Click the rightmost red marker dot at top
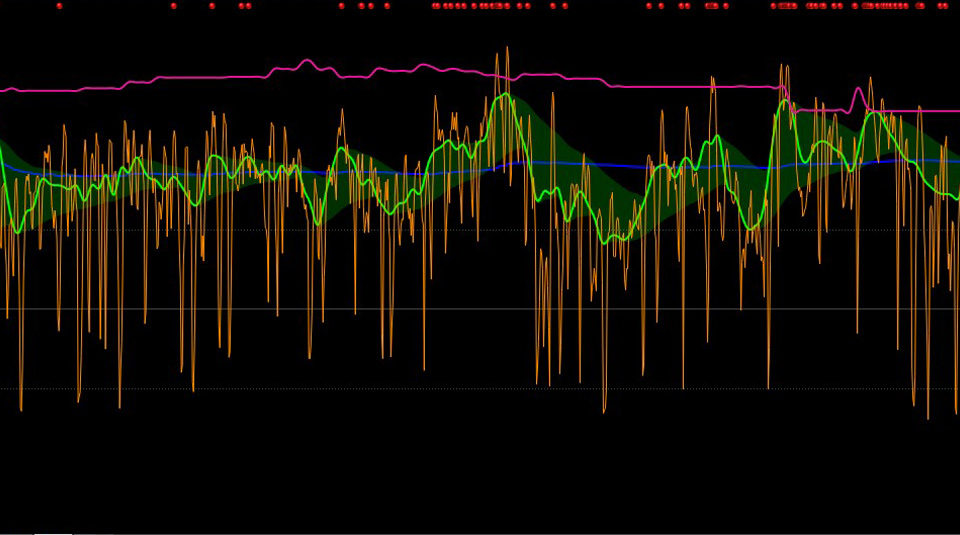Image resolution: width=960 pixels, height=535 pixels. tap(945, 6)
